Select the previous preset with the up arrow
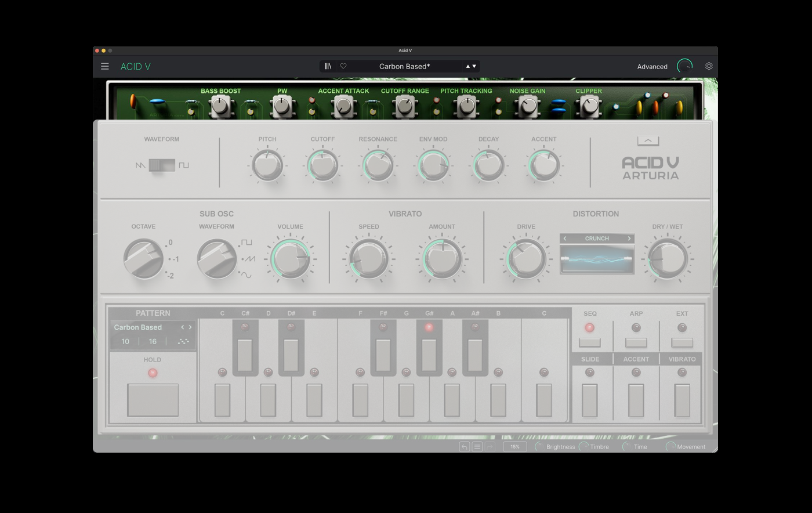 467,66
